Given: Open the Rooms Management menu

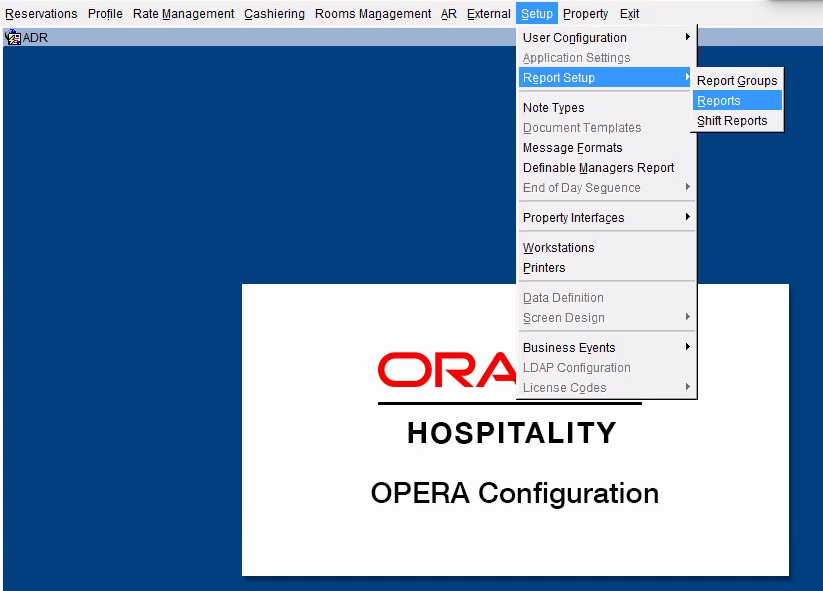Looking at the screenshot, I should point(373,14).
